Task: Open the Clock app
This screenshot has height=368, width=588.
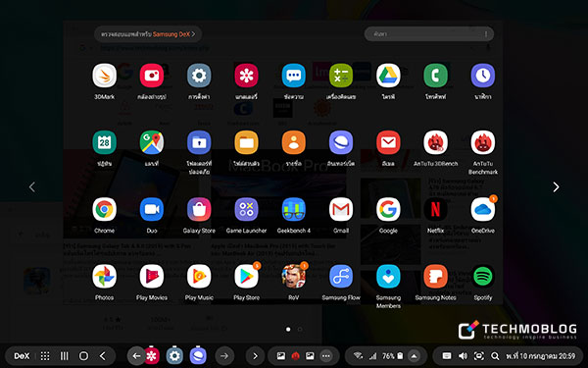Action: point(483,76)
